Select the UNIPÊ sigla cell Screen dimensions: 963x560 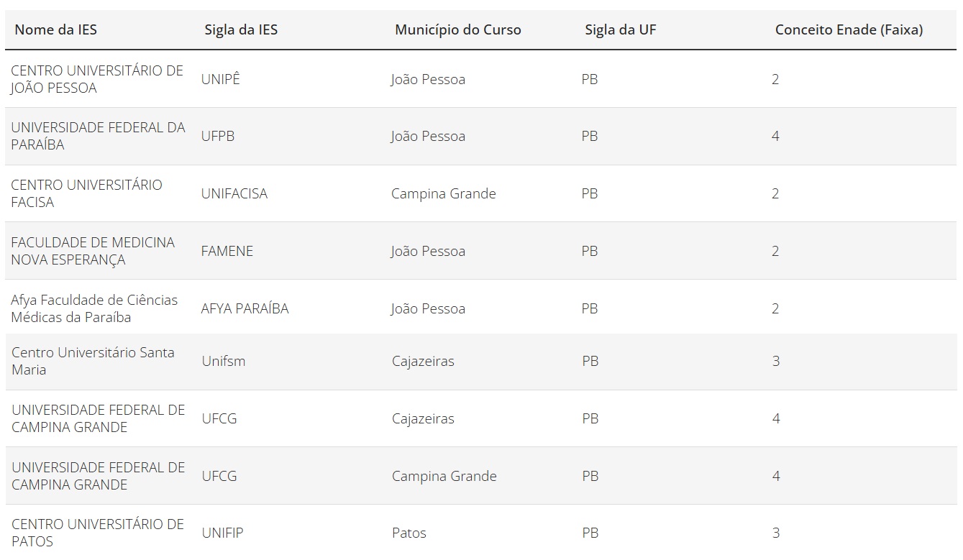coord(221,79)
